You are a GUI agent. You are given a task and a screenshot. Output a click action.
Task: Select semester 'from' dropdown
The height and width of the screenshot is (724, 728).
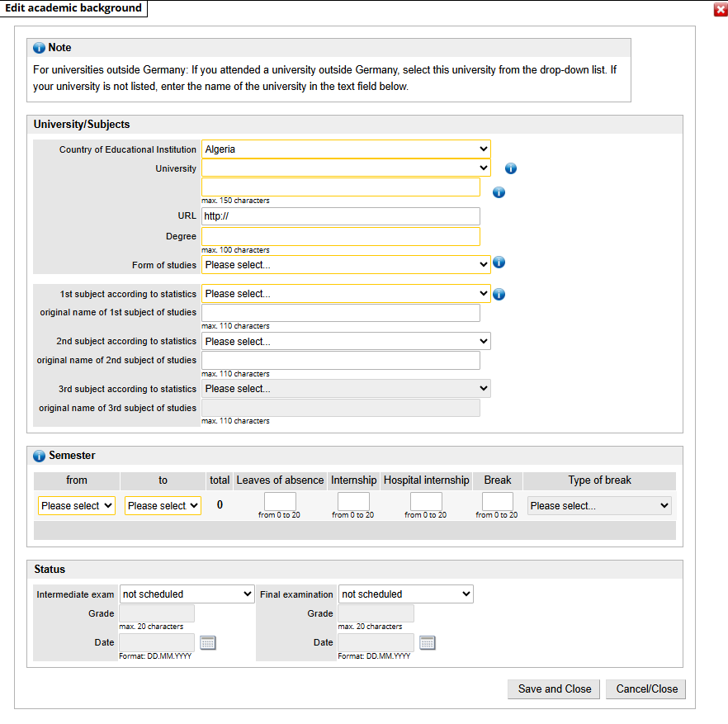pos(76,506)
